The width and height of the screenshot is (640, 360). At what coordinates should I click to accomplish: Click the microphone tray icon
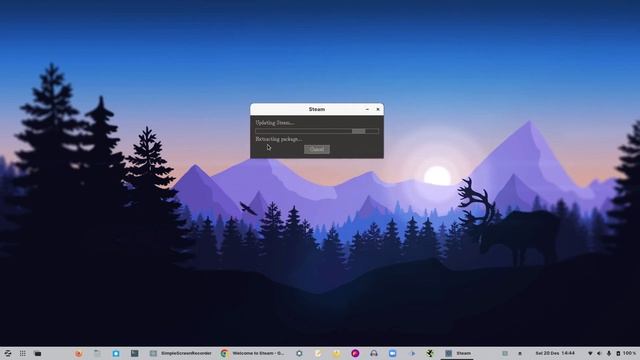pos(609,353)
